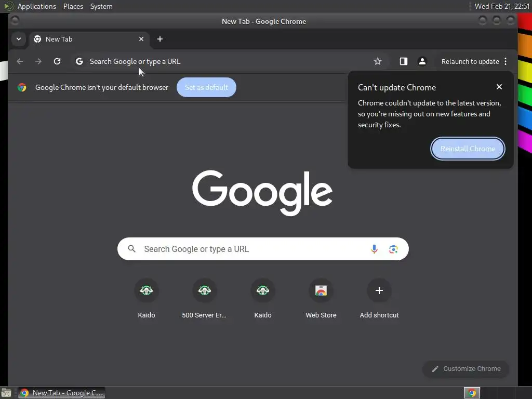Open the profile avatar menu
Image resolution: width=532 pixels, height=399 pixels.
(x=422, y=61)
